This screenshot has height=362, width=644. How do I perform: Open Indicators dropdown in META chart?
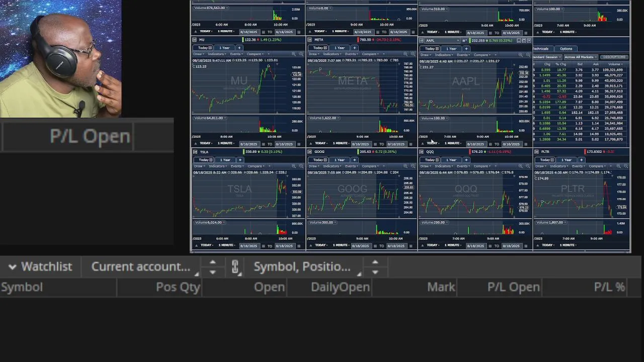click(333, 54)
